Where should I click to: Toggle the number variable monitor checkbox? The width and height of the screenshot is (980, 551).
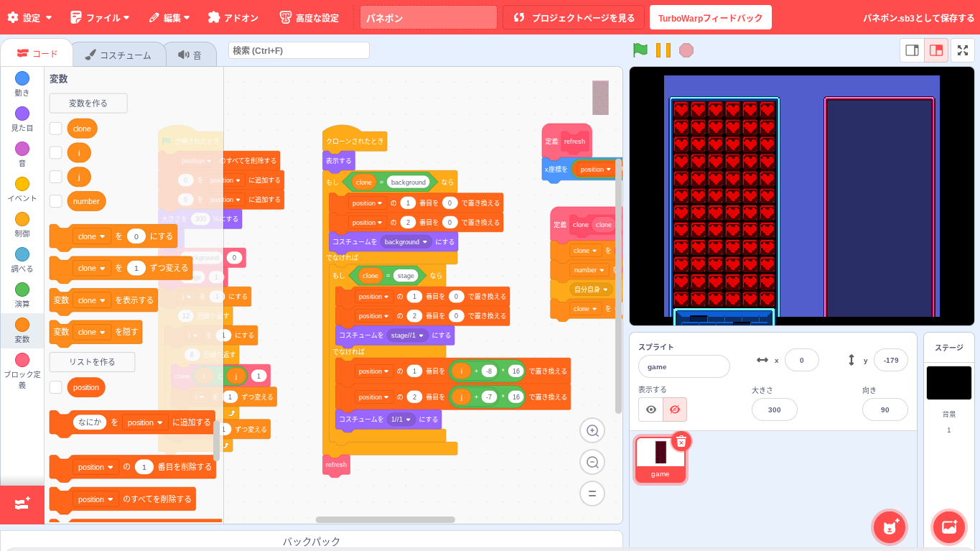click(56, 201)
